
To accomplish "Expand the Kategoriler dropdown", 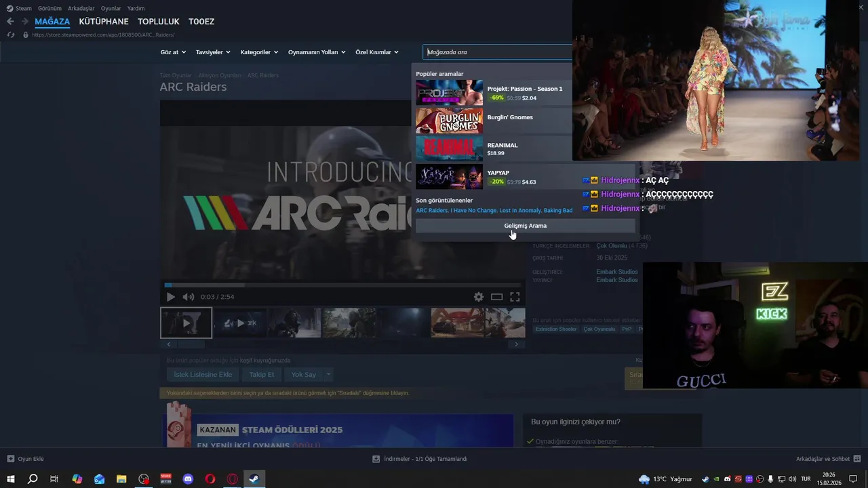I will (x=259, y=52).
